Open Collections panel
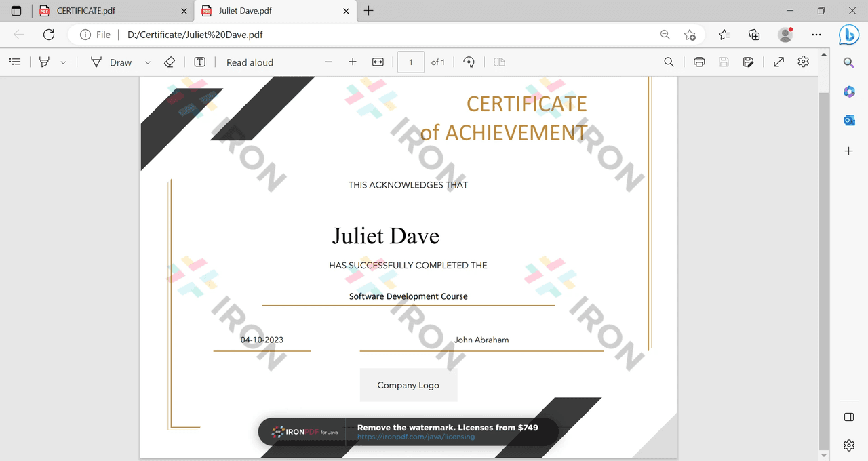The width and height of the screenshot is (868, 461). point(754,35)
